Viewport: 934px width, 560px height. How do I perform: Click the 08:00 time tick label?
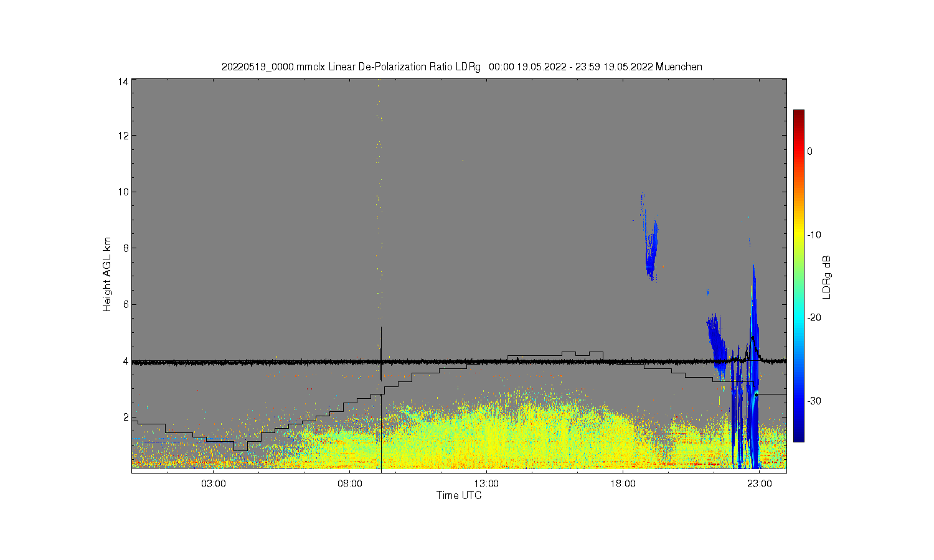point(350,483)
